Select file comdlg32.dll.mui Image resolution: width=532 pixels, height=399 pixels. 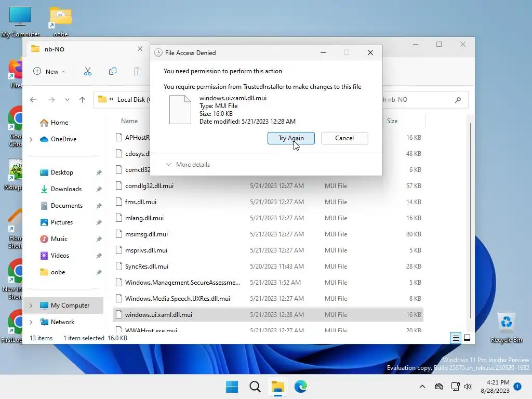(x=268, y=186)
